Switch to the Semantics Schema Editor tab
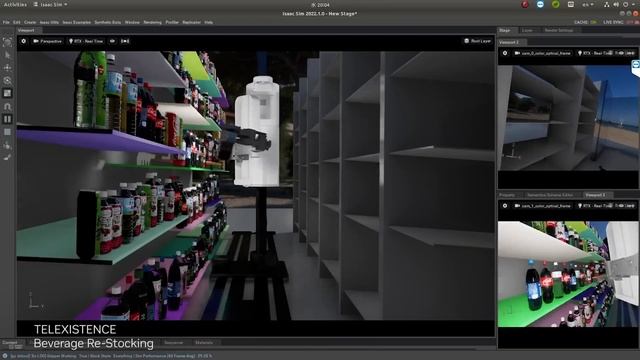This screenshot has height=360, width=640. 550,195
